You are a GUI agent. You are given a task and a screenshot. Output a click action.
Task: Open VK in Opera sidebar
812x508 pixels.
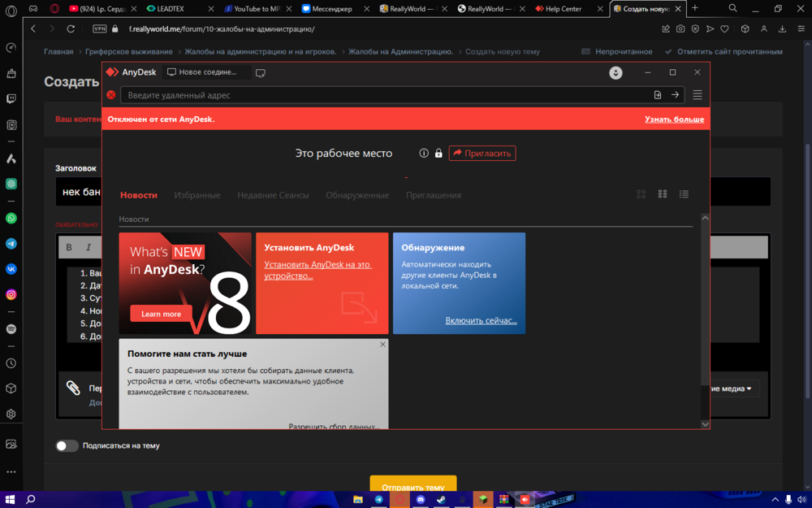(x=11, y=269)
